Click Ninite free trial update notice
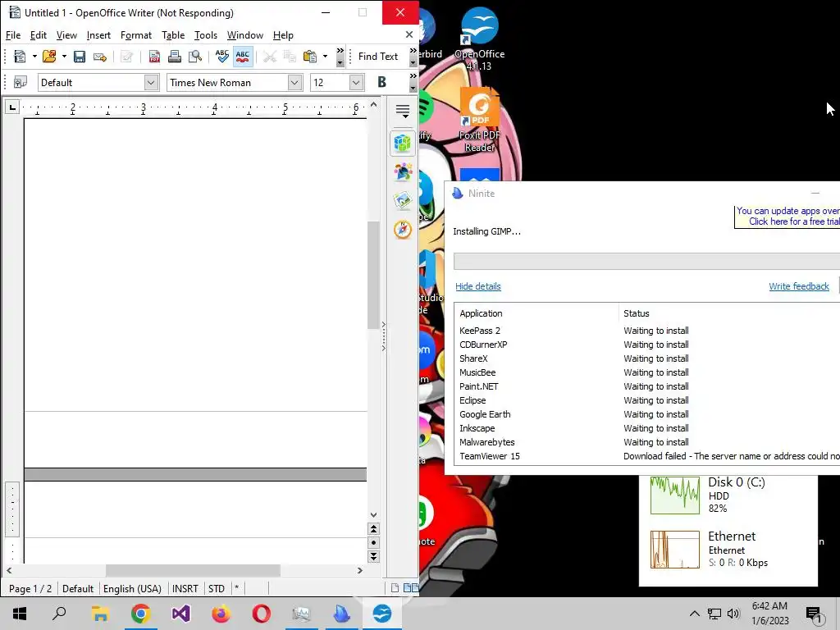The width and height of the screenshot is (840, 630). [787, 217]
